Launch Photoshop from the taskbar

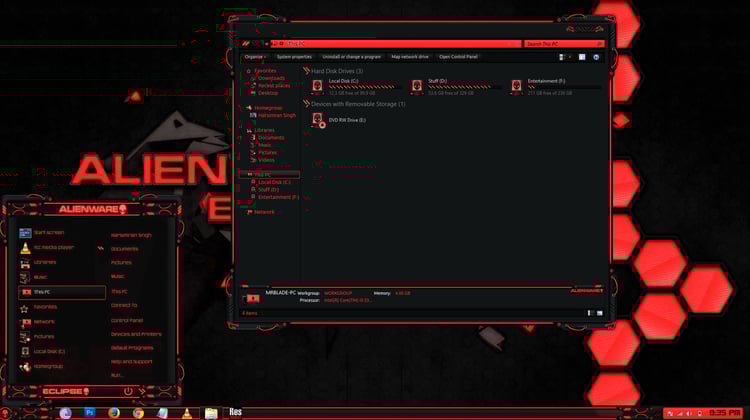point(89,412)
